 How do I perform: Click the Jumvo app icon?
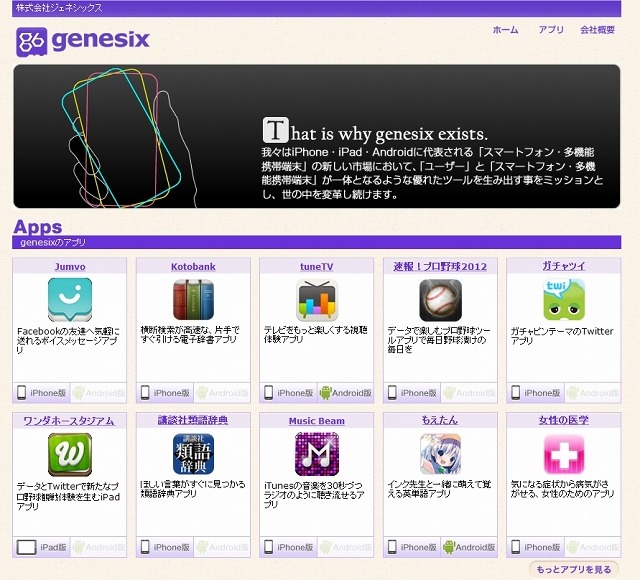click(x=70, y=300)
